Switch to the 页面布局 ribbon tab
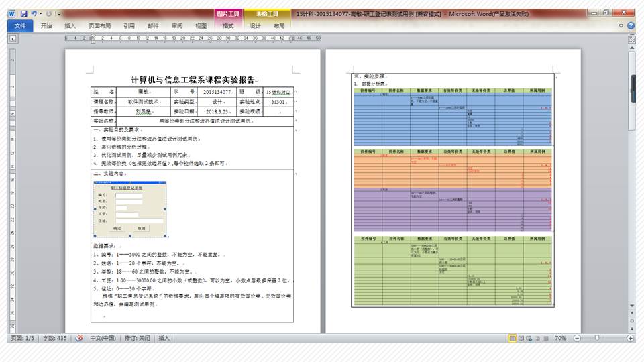The height and width of the screenshot is (362, 644). 99,26
